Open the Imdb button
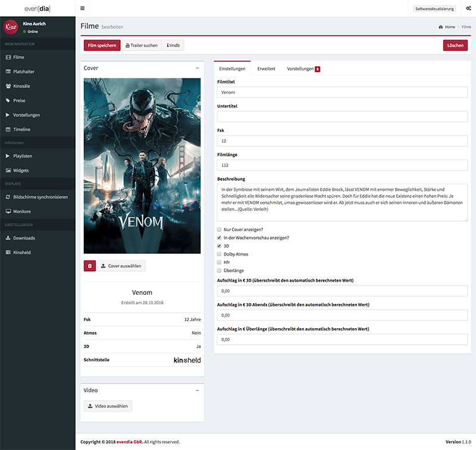 pyautogui.click(x=173, y=46)
